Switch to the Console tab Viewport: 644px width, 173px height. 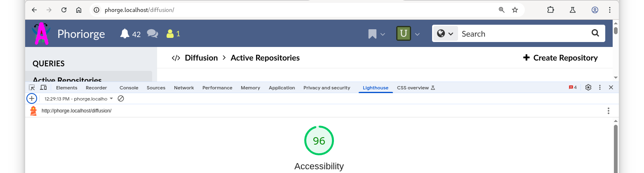[129, 88]
